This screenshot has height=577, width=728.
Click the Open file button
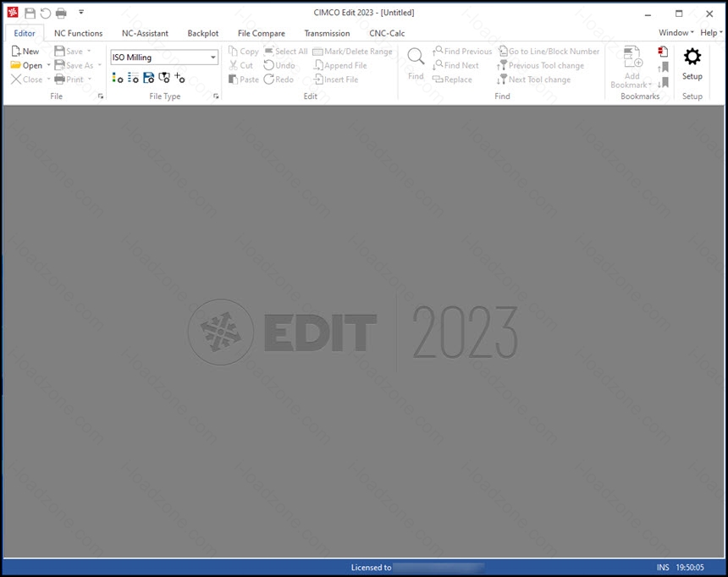tap(27, 65)
